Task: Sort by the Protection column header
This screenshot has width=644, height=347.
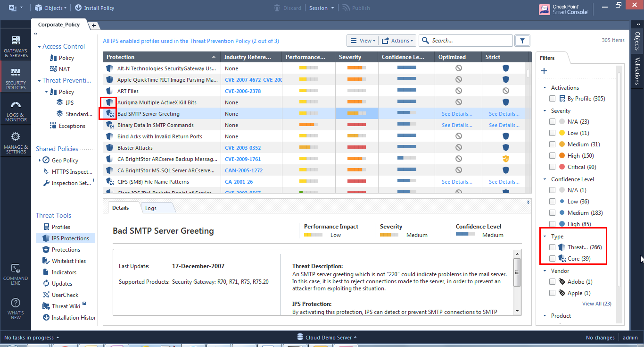Action: 162,57
